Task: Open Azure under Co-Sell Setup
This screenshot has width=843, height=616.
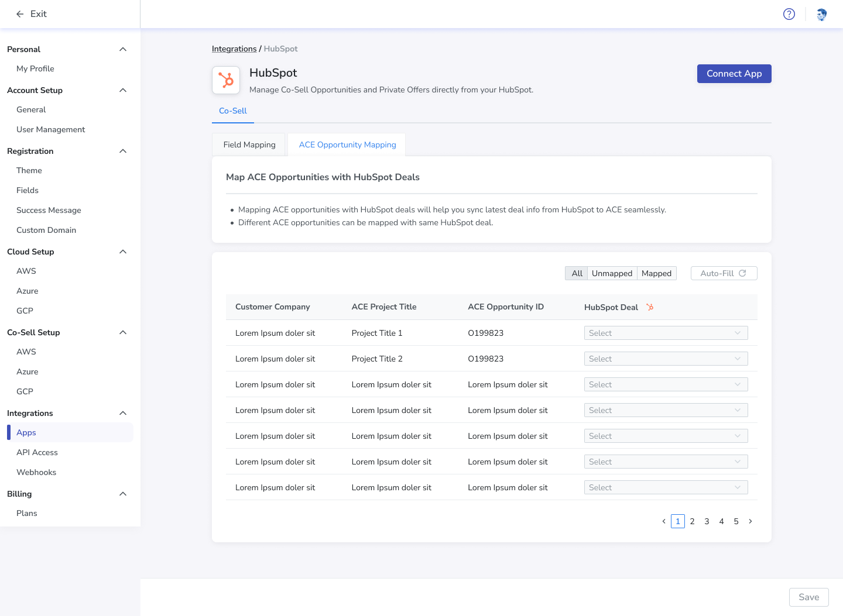Action: coord(28,371)
